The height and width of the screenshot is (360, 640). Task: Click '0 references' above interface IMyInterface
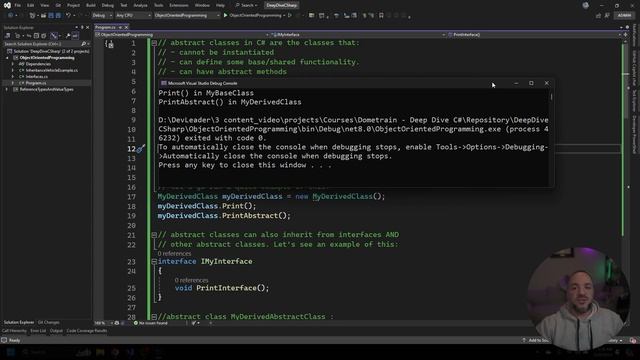(174, 253)
